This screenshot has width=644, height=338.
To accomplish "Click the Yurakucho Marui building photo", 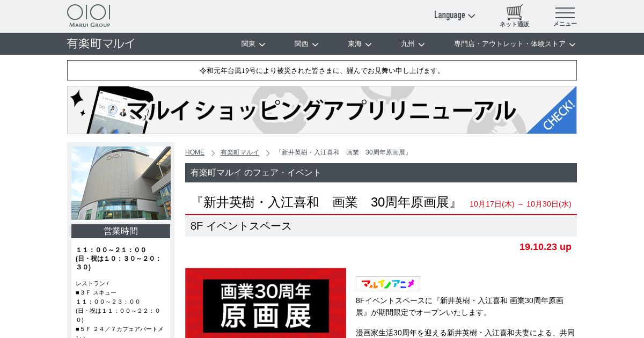I will (121, 183).
